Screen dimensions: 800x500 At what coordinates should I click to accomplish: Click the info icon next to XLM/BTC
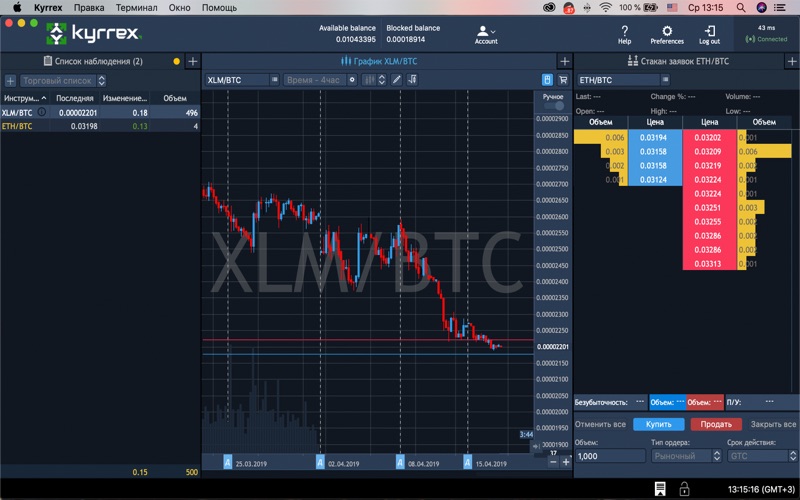coord(42,112)
